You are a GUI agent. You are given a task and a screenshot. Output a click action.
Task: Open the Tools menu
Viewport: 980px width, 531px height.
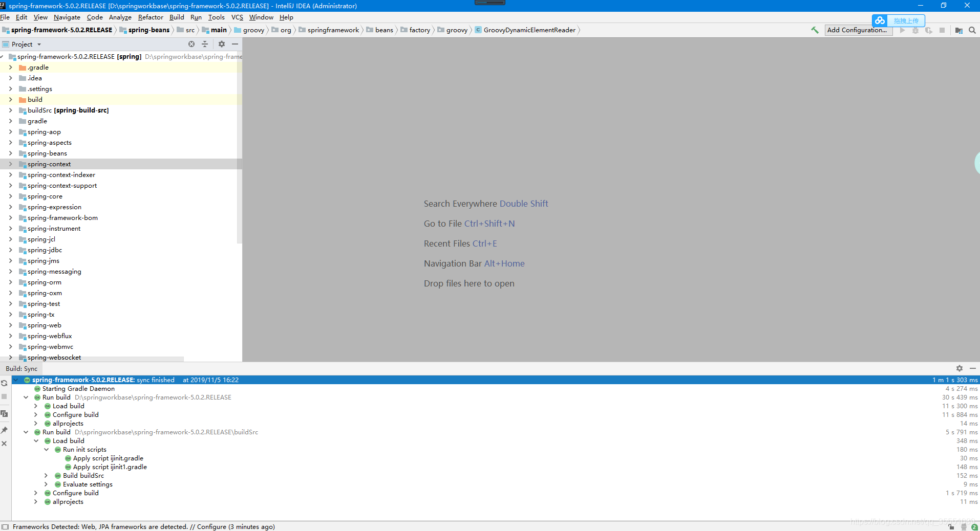tap(216, 17)
